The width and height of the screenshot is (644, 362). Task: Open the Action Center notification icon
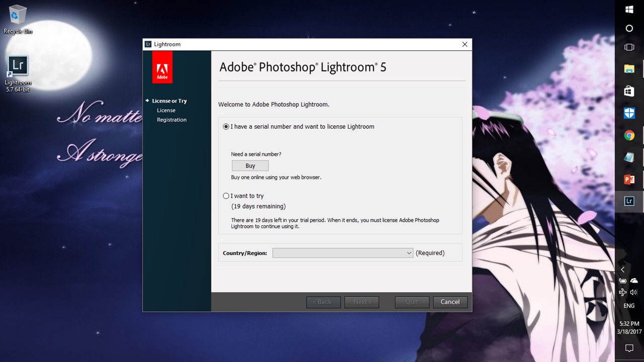[x=629, y=348]
